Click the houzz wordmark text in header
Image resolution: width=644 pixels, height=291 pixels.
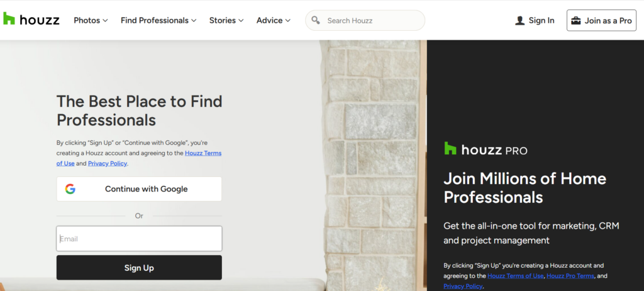[x=40, y=20]
